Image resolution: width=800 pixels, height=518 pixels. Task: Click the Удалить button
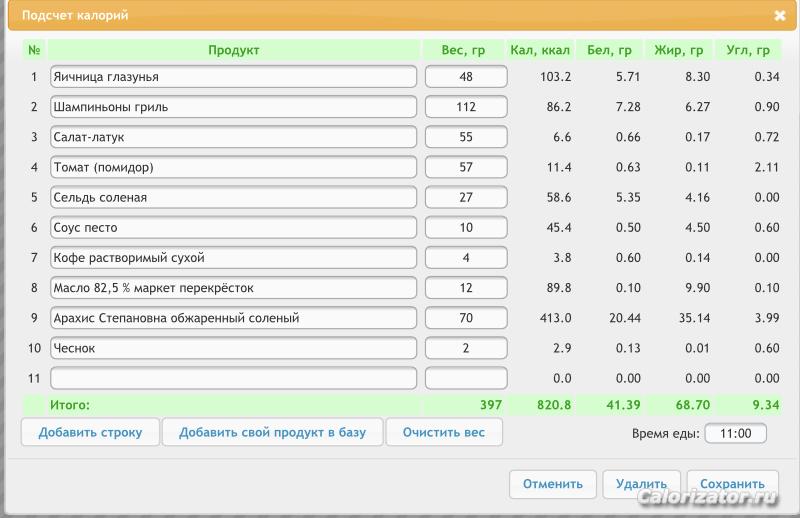tap(641, 484)
